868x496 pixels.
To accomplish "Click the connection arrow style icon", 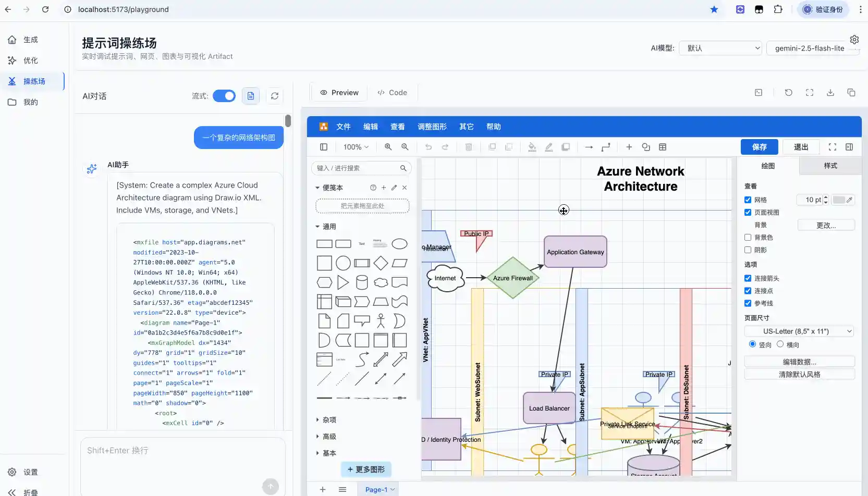I will click(x=589, y=147).
